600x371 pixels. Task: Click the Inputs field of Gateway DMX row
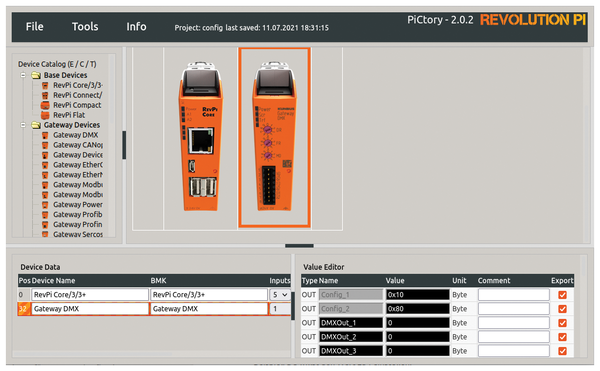pyautogui.click(x=280, y=309)
